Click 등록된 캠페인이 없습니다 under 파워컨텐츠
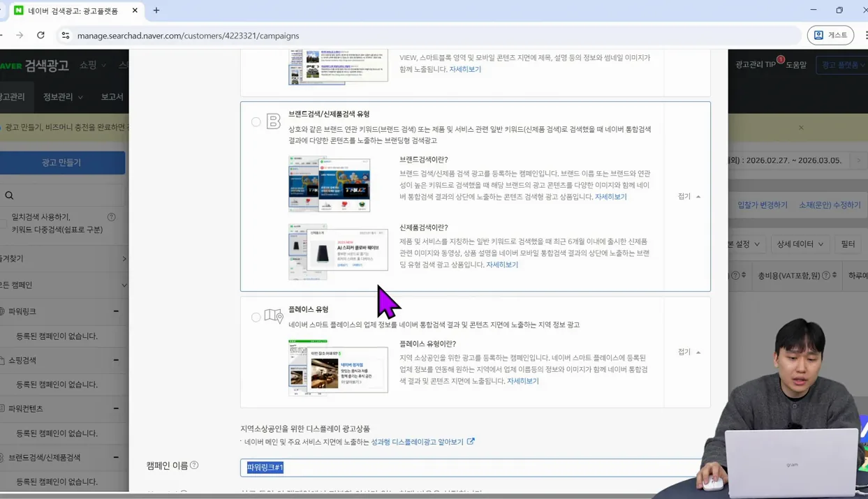Viewport: 868px width, 499px height. point(57,433)
